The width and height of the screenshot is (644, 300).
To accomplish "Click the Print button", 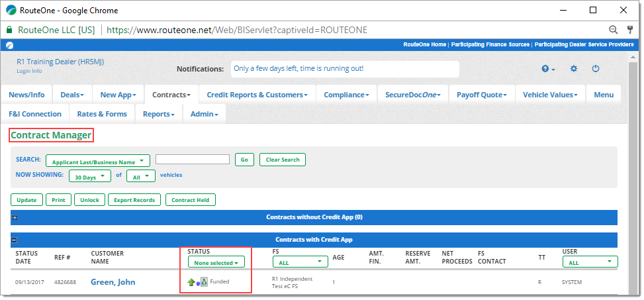I will (58, 200).
